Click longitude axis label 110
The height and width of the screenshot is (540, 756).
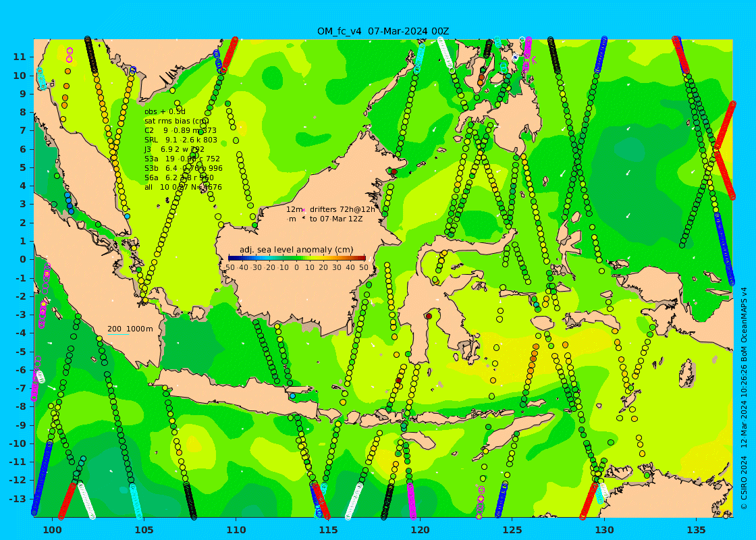236,531
